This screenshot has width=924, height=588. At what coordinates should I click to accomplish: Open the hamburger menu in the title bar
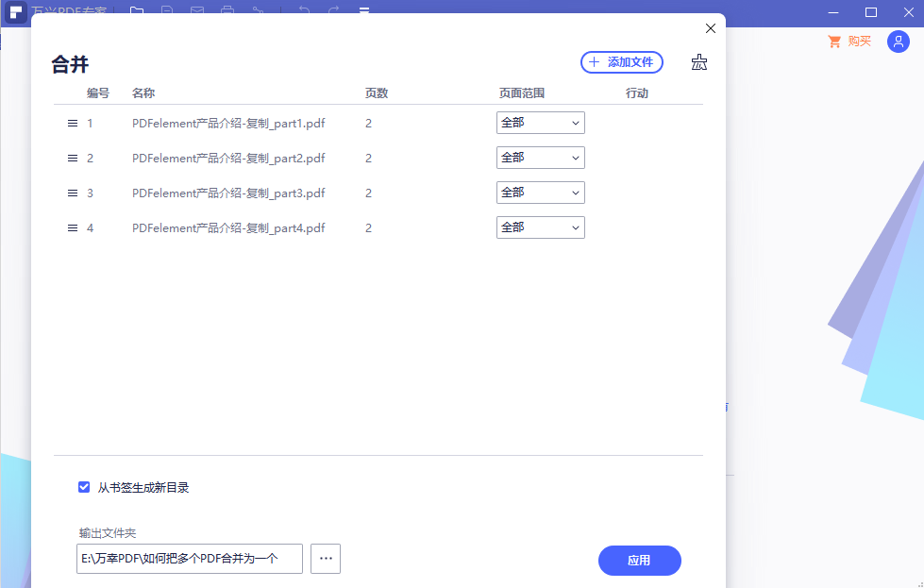coord(363,9)
